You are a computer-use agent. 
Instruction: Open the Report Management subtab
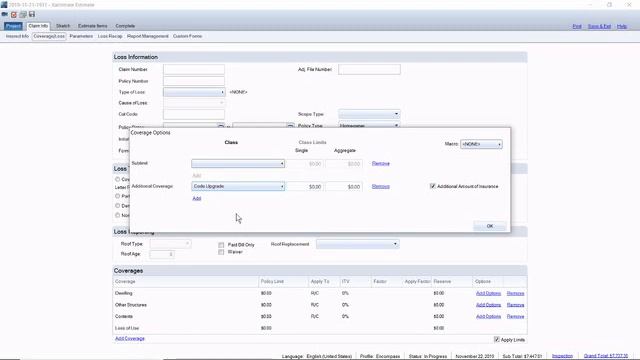(147, 36)
